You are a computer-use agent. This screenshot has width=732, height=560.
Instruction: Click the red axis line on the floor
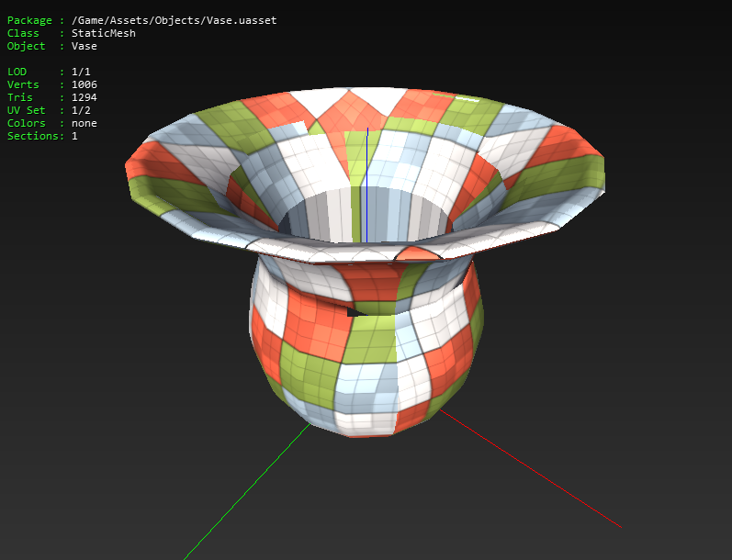click(x=530, y=468)
